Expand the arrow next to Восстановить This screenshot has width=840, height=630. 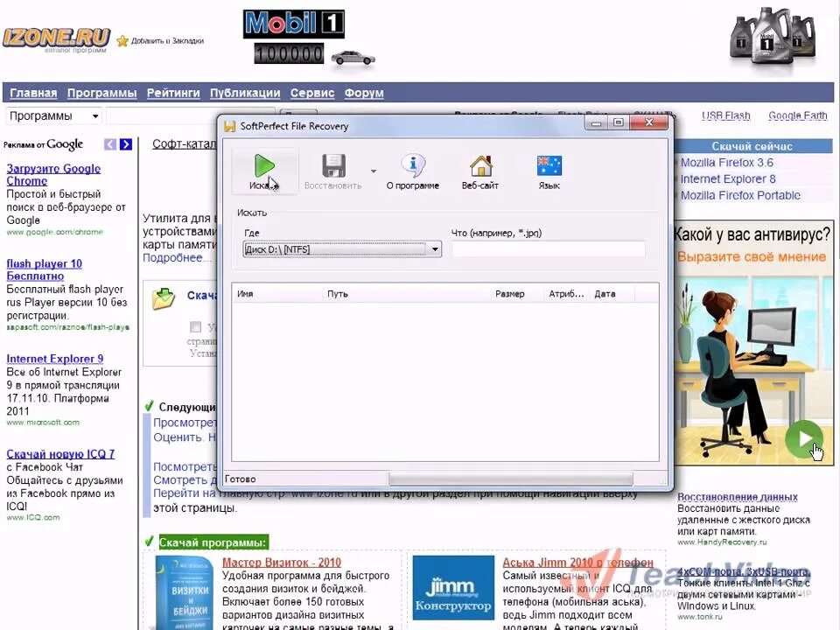pos(374,171)
